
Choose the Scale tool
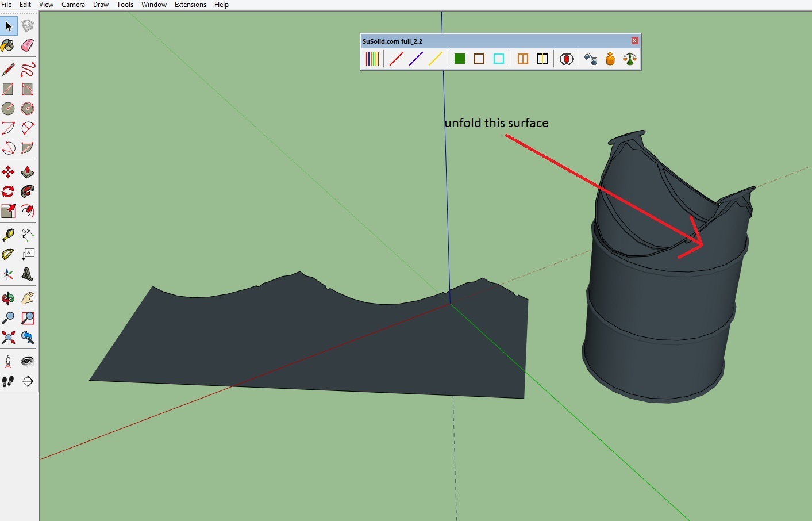pos(9,211)
